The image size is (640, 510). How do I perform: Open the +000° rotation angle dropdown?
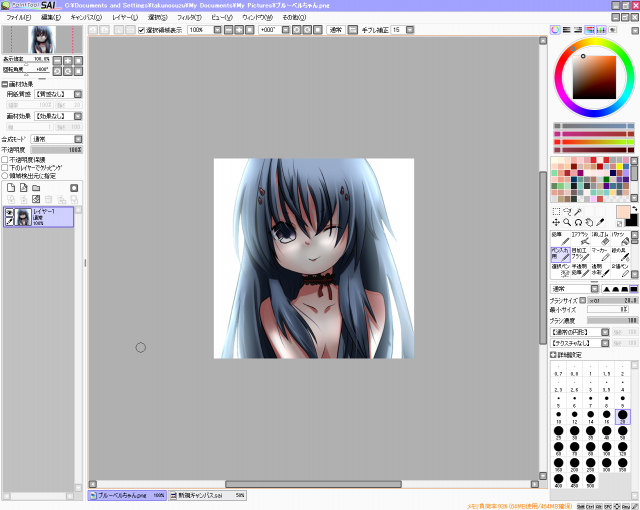click(286, 30)
